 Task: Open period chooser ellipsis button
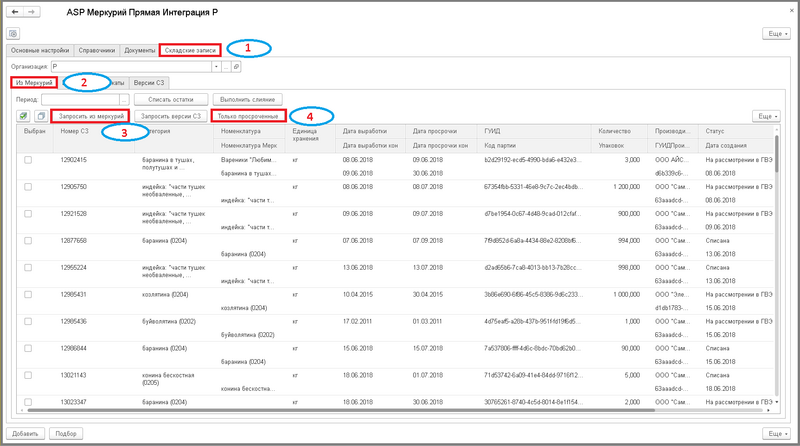[124, 100]
